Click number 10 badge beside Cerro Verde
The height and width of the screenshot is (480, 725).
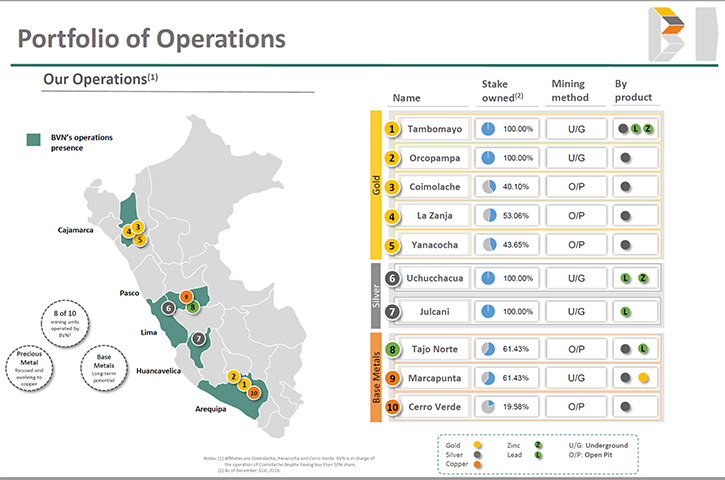click(392, 407)
